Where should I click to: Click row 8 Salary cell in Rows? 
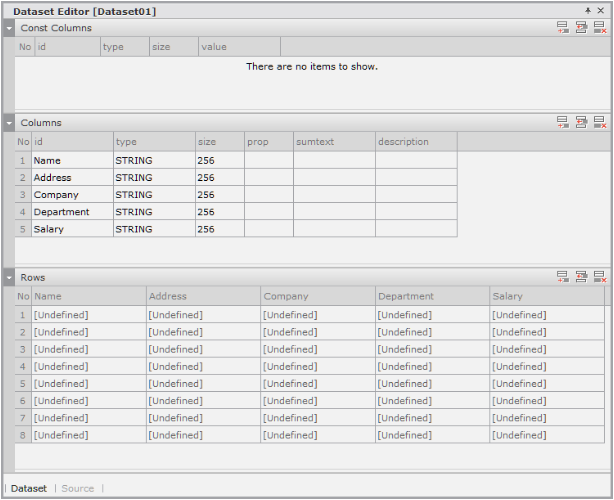click(x=547, y=435)
